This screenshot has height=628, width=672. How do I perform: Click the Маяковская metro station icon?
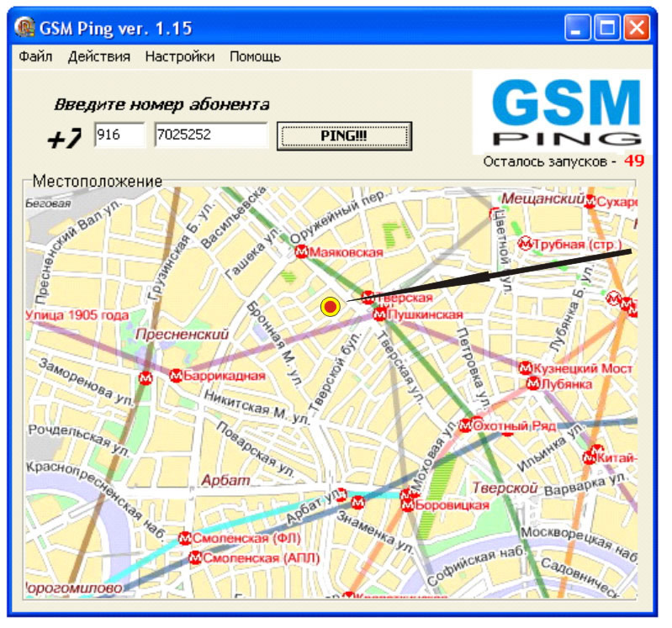point(302,252)
